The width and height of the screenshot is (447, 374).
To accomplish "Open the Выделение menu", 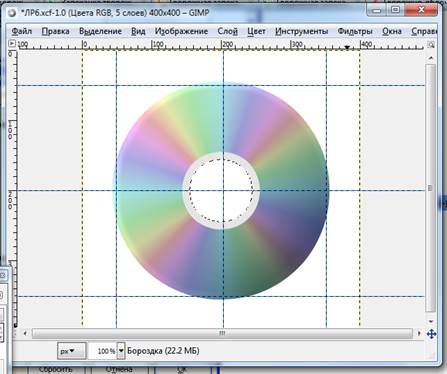I will [x=100, y=31].
